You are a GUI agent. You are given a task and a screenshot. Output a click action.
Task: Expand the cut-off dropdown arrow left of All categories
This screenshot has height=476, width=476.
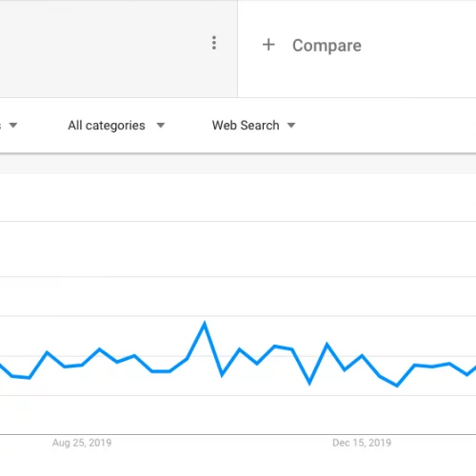(13, 125)
